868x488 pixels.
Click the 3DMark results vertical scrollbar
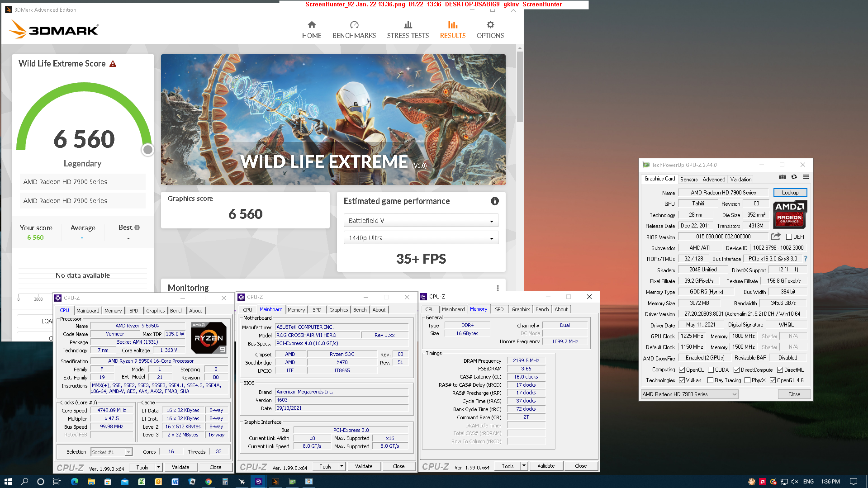pos(520,86)
